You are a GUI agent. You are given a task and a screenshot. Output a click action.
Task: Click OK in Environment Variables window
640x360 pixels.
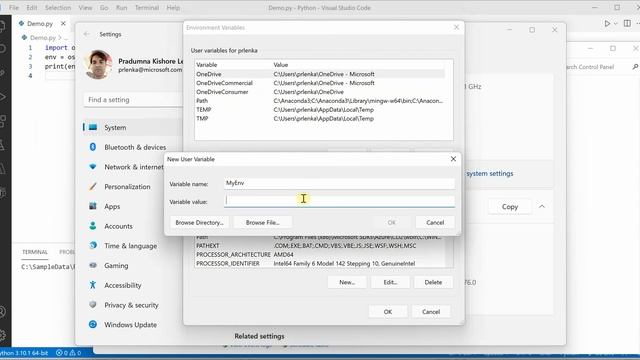388,311
